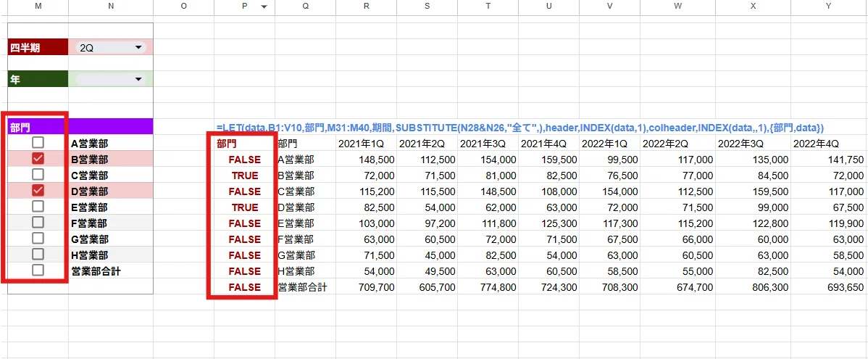
Task: Check the F営業部 checkbox
Action: [38, 223]
